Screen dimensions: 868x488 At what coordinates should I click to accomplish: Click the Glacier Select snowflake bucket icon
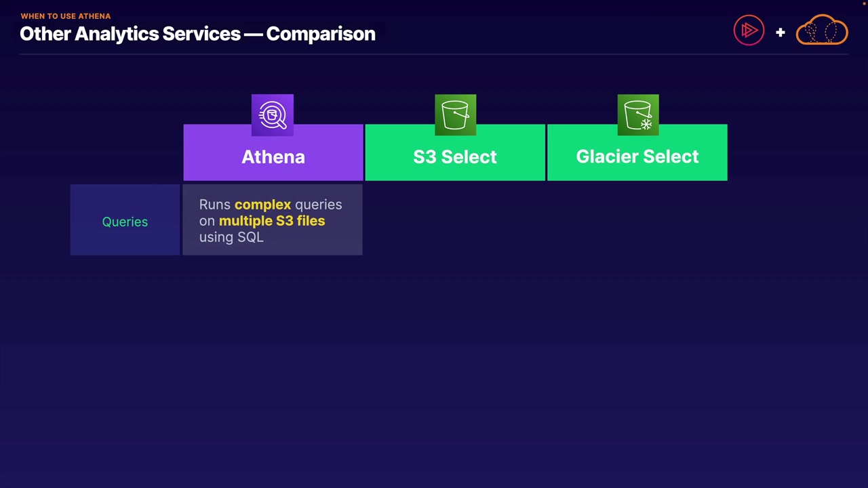click(x=638, y=115)
